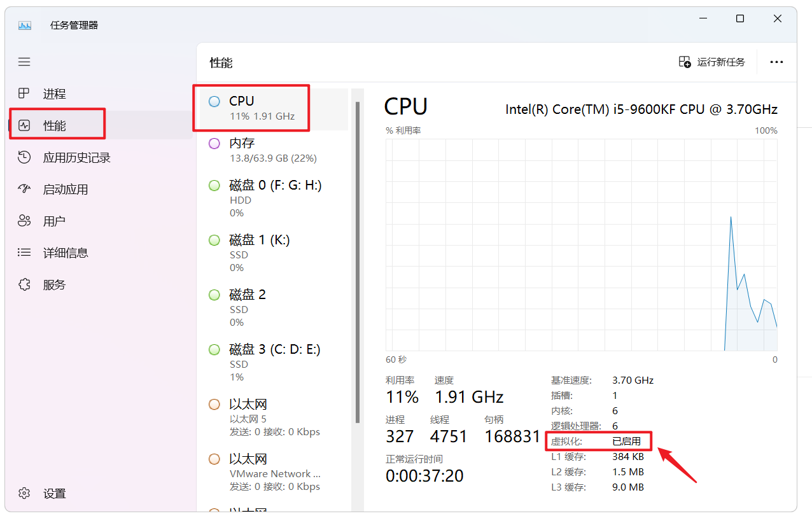Click green circle icon beside 磁盘 1

pyautogui.click(x=214, y=241)
